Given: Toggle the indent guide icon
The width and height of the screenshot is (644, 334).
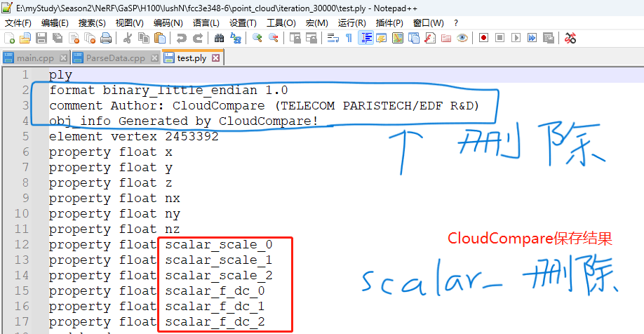Looking at the screenshot, I should pos(366,38).
